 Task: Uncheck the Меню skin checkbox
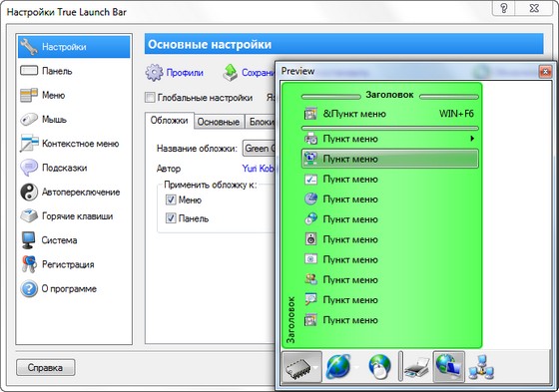[x=171, y=199]
